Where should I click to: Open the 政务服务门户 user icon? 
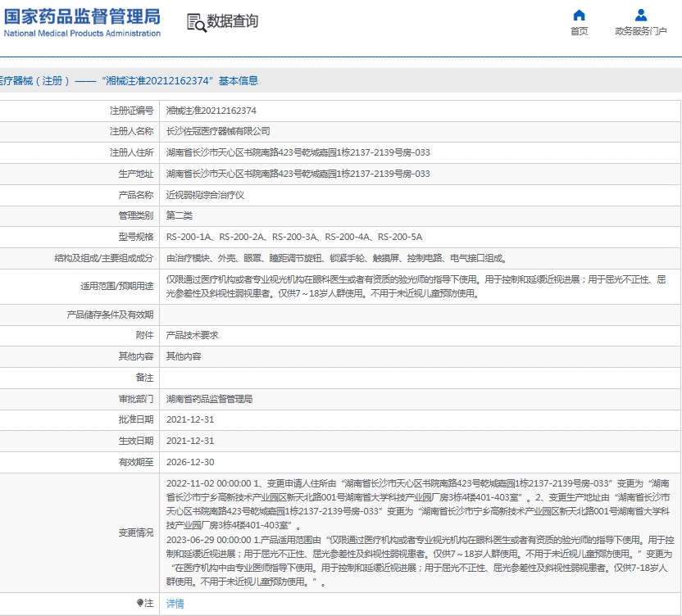(641, 16)
